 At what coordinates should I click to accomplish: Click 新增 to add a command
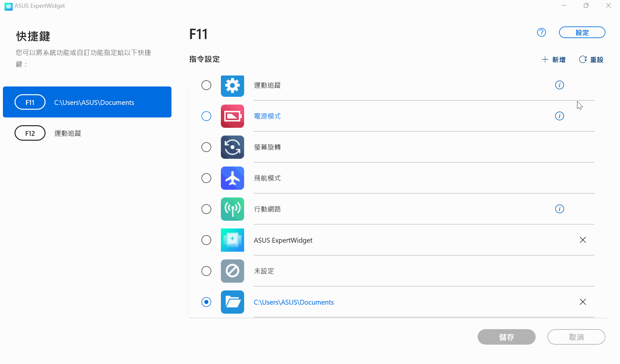click(x=553, y=59)
